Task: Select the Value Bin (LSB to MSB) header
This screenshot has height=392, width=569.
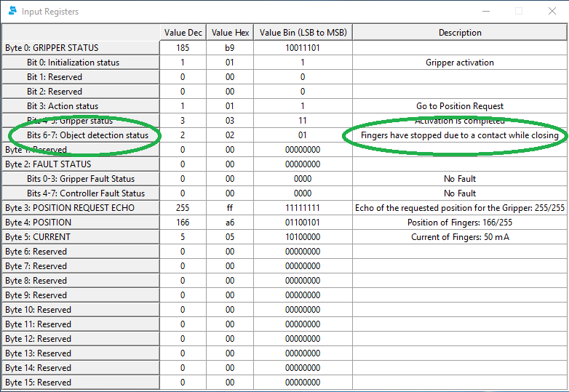Action: (x=303, y=33)
